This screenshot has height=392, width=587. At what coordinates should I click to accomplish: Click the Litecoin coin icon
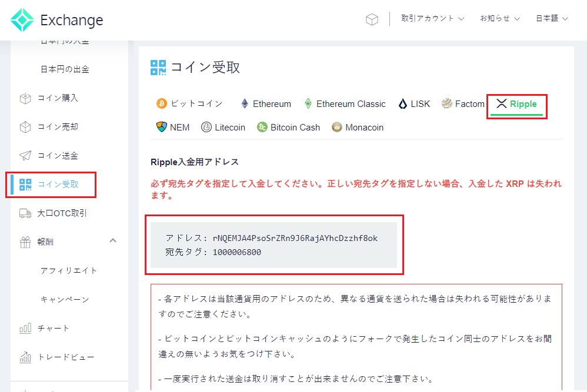click(206, 127)
